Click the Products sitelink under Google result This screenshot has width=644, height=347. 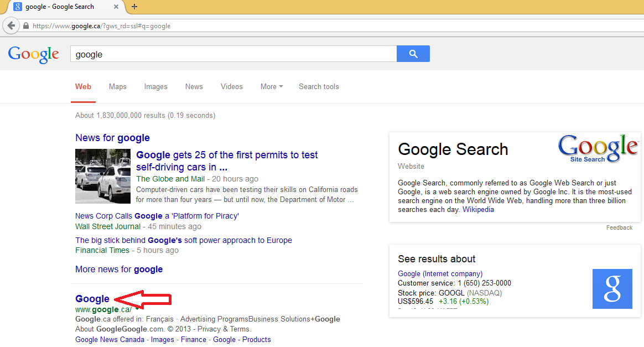(256, 340)
